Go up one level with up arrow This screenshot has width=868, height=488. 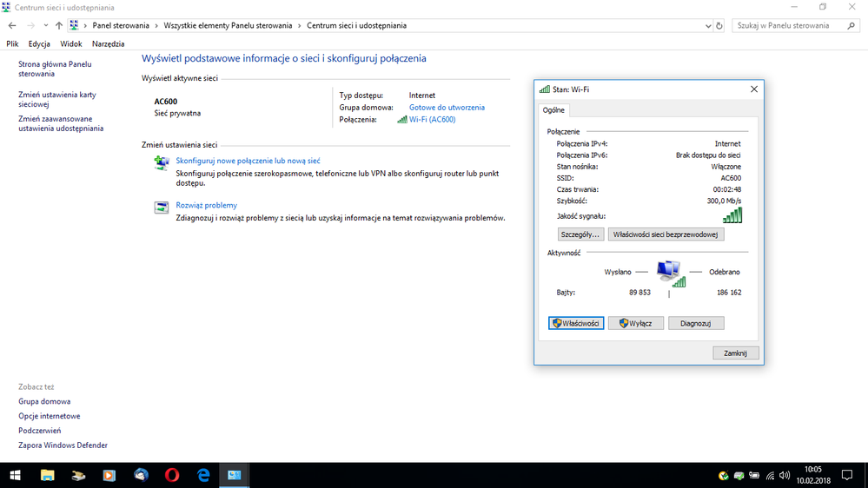click(59, 26)
